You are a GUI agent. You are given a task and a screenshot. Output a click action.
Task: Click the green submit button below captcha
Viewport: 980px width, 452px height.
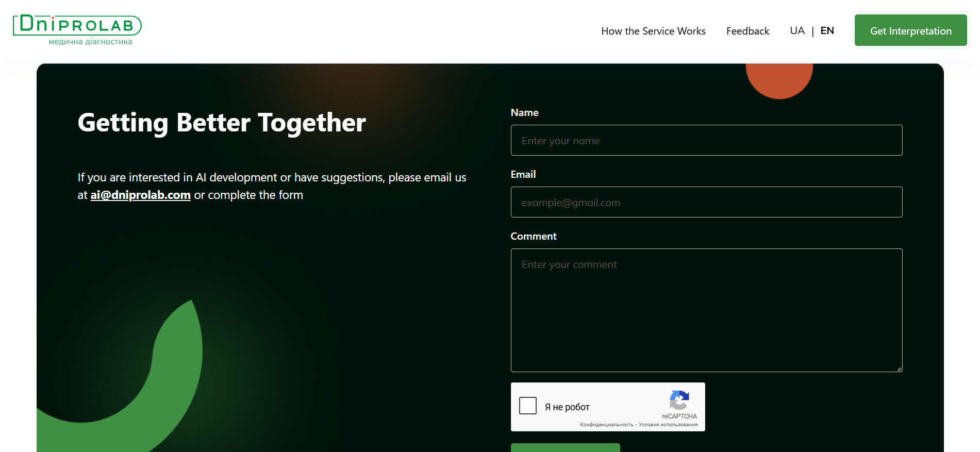click(565, 447)
